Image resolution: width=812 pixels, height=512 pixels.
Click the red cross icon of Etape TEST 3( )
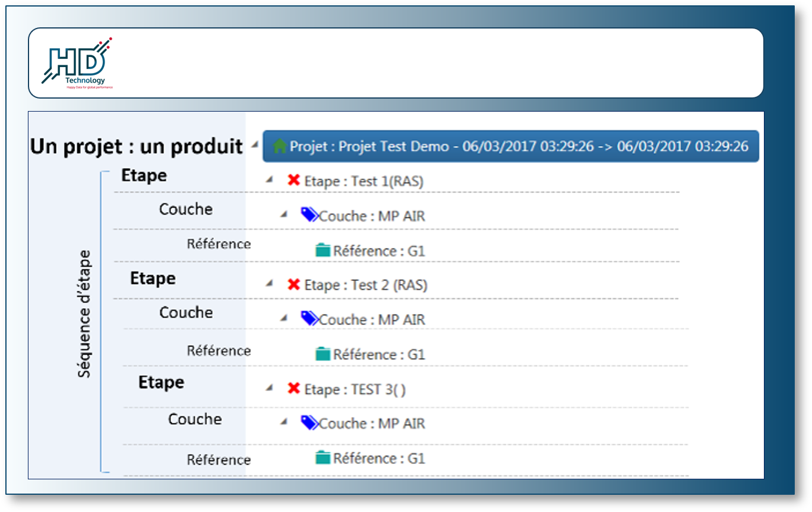[x=293, y=388]
